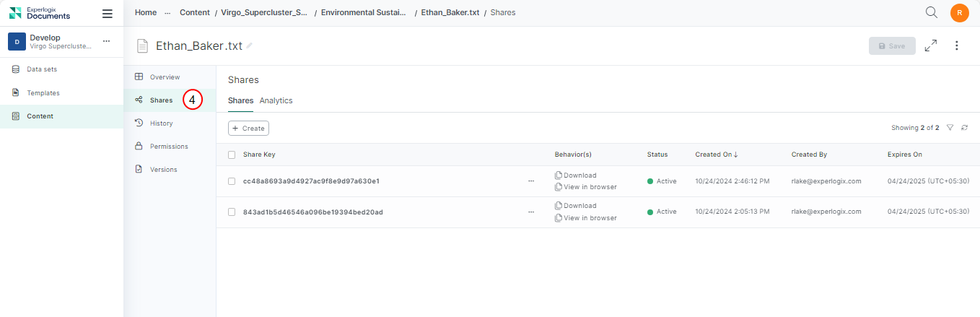980x317 pixels.
Task: Switch to the Analytics tab
Action: (276, 101)
